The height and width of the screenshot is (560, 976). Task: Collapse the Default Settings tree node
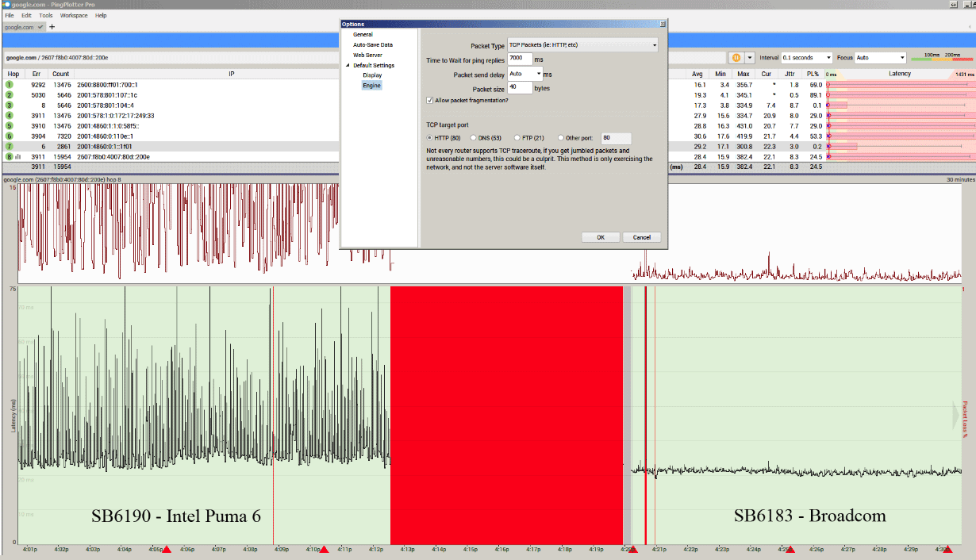tap(347, 66)
